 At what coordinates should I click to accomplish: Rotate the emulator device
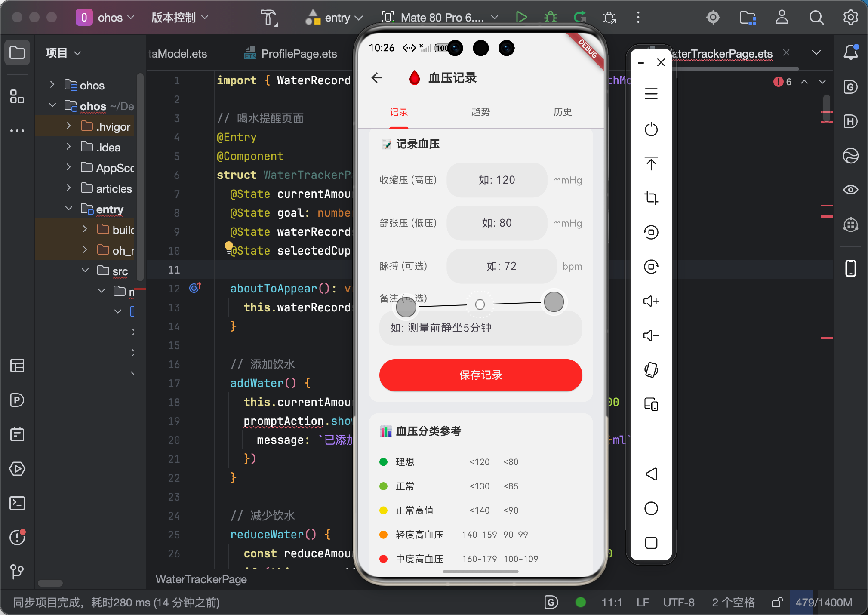click(x=651, y=370)
